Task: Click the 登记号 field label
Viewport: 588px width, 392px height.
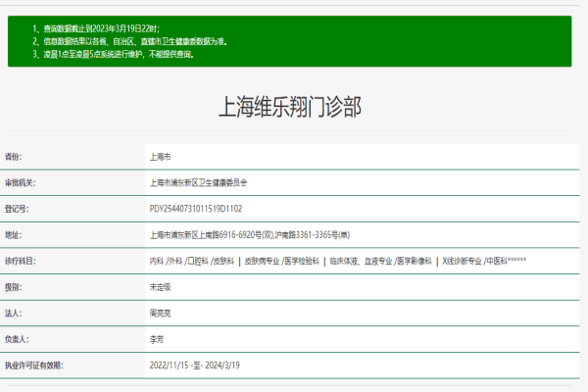Action: coord(17,209)
